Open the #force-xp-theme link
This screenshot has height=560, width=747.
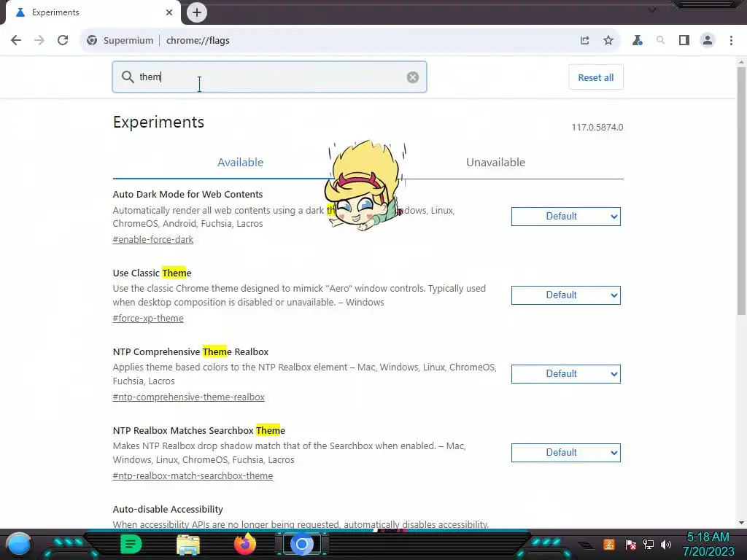coord(147,318)
